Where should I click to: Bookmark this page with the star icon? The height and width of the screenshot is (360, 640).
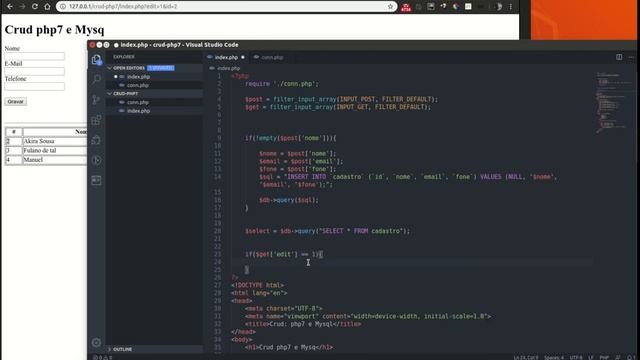390,7
